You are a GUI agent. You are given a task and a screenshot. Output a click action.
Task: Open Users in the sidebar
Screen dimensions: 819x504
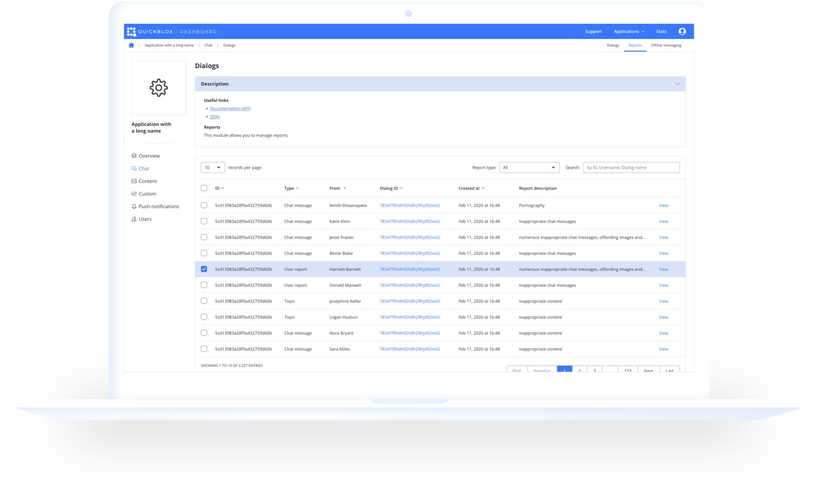click(x=142, y=219)
